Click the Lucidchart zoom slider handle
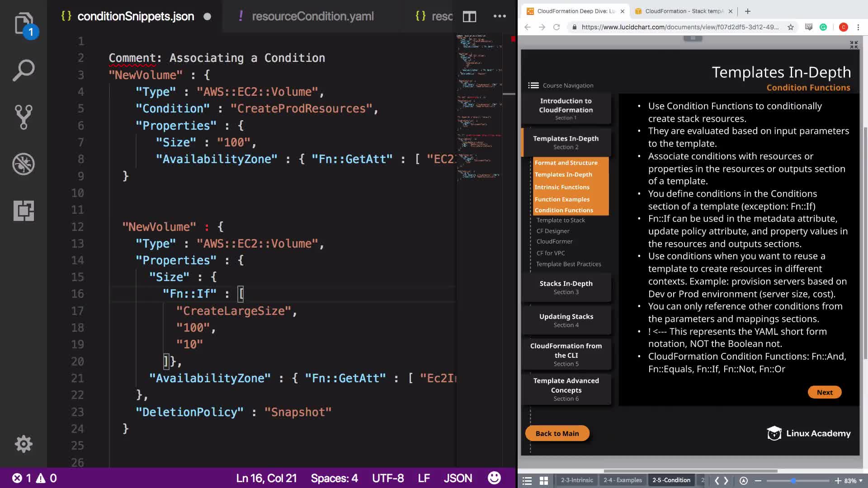 793,481
